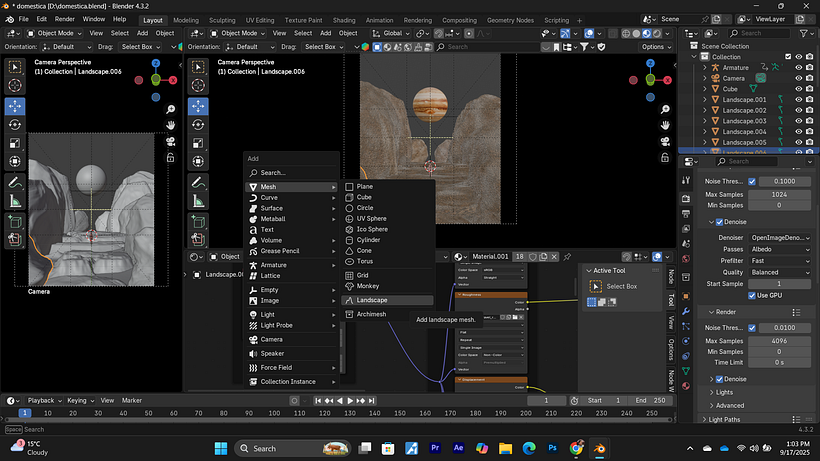Adjust the render Max Samples 4096 field
The width and height of the screenshot is (820, 461).
(x=780, y=341)
